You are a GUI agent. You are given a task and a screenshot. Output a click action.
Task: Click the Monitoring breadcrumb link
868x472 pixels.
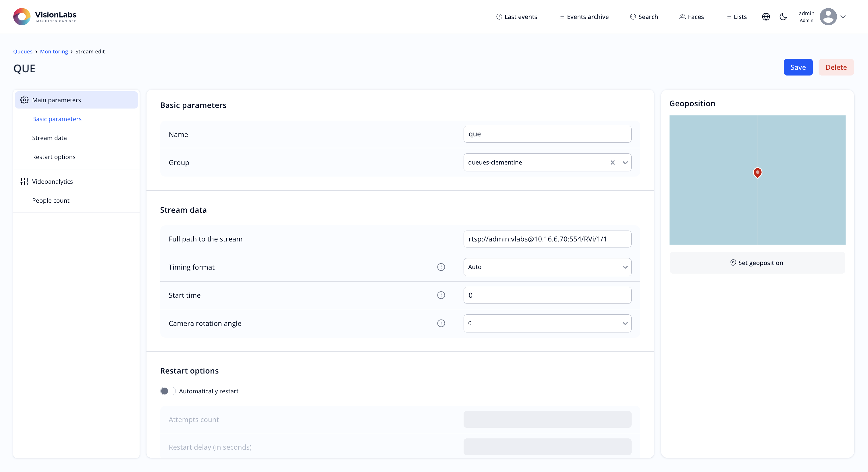[54, 52]
